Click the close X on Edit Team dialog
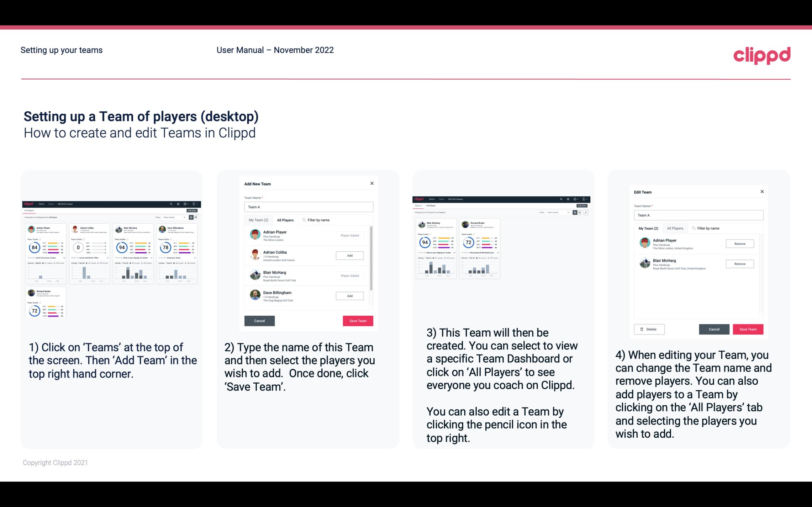The image size is (812, 507). click(x=762, y=192)
